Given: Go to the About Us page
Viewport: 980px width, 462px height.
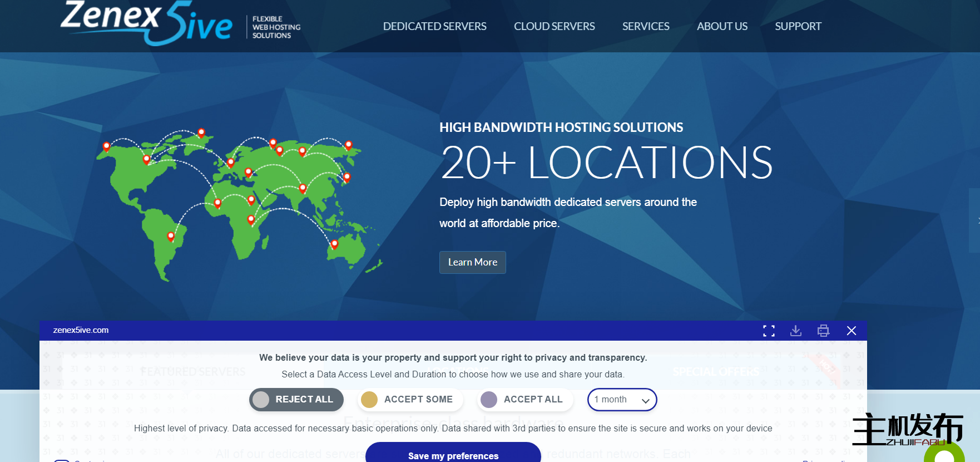Looking at the screenshot, I should click(x=722, y=26).
